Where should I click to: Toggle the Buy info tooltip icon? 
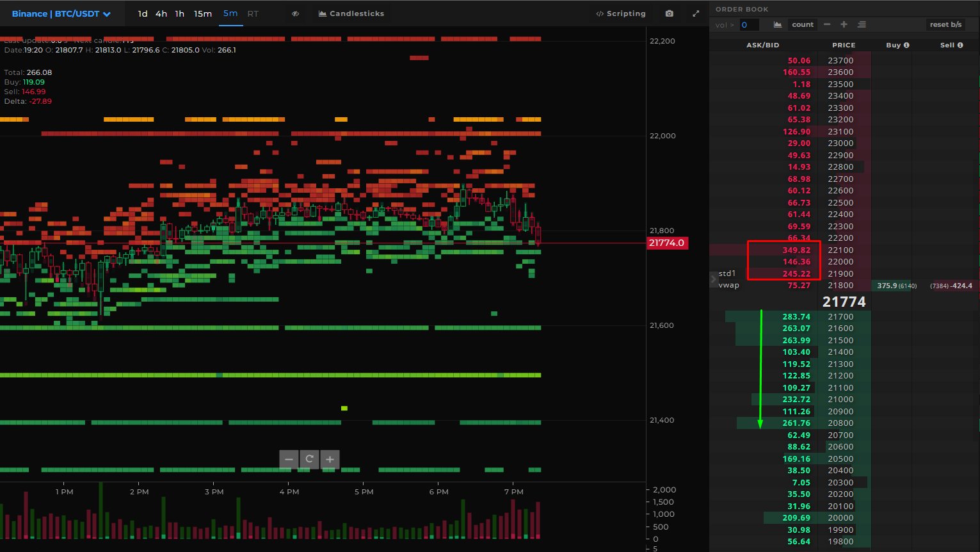tap(906, 45)
